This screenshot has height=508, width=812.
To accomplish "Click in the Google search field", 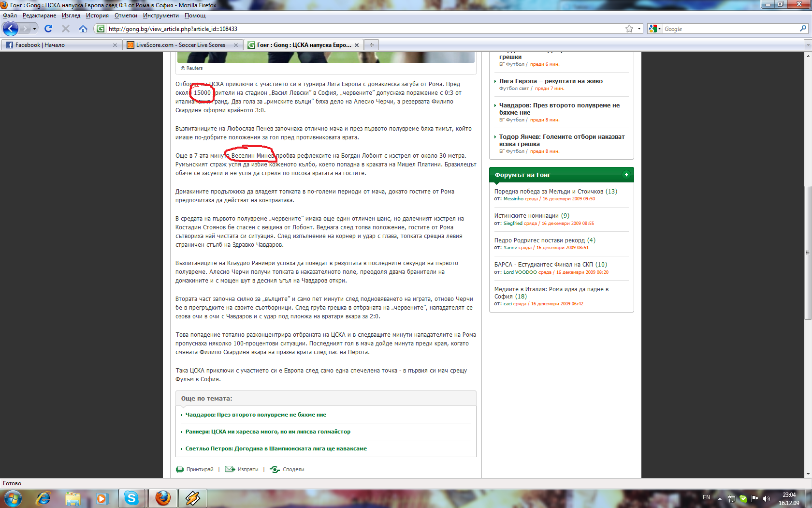I will pos(730,29).
